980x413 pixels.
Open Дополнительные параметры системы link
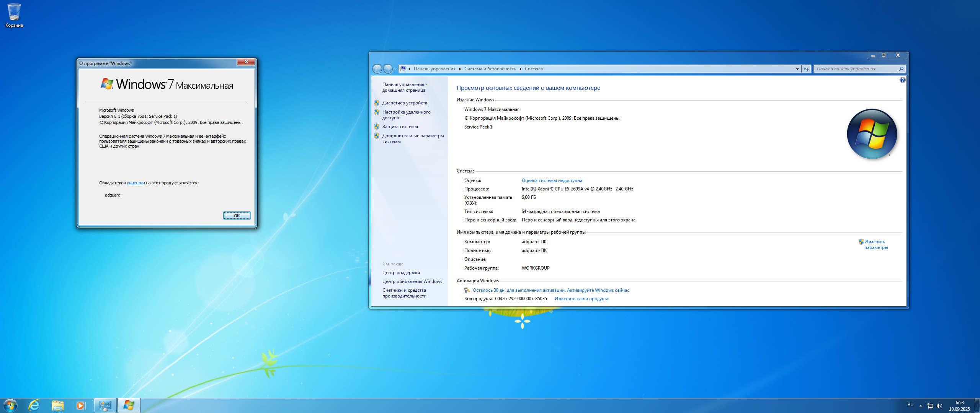[x=413, y=138]
